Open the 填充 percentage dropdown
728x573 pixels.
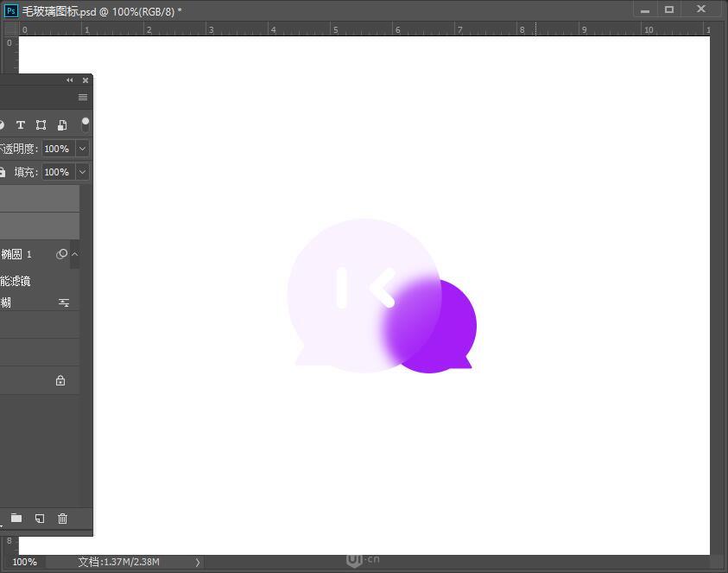tap(80, 171)
